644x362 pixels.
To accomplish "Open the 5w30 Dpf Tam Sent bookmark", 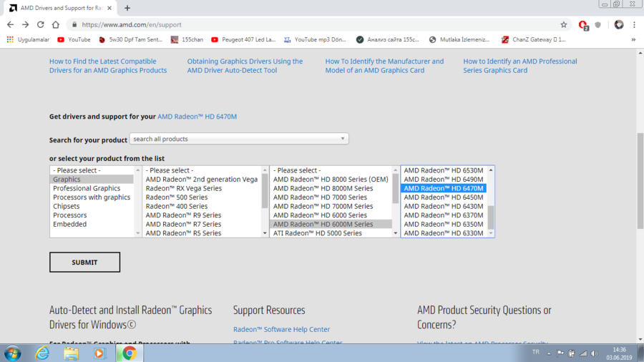I will (x=131, y=39).
